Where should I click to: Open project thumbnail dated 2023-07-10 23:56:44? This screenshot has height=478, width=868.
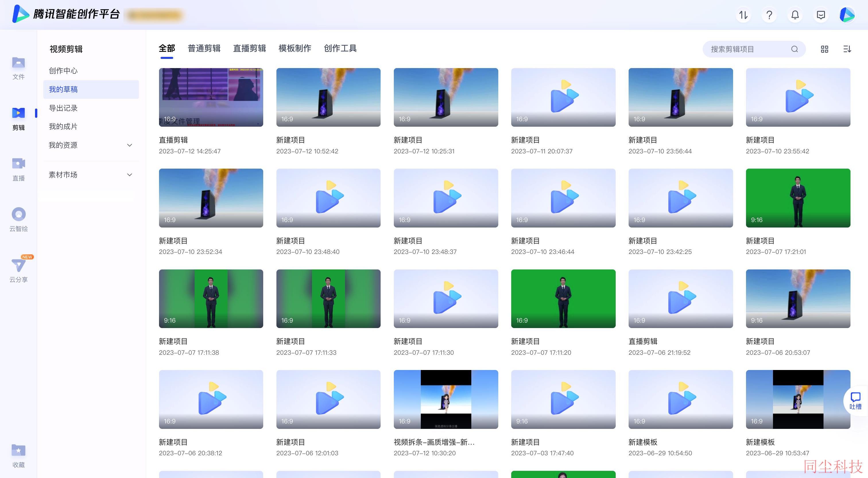pos(681,97)
